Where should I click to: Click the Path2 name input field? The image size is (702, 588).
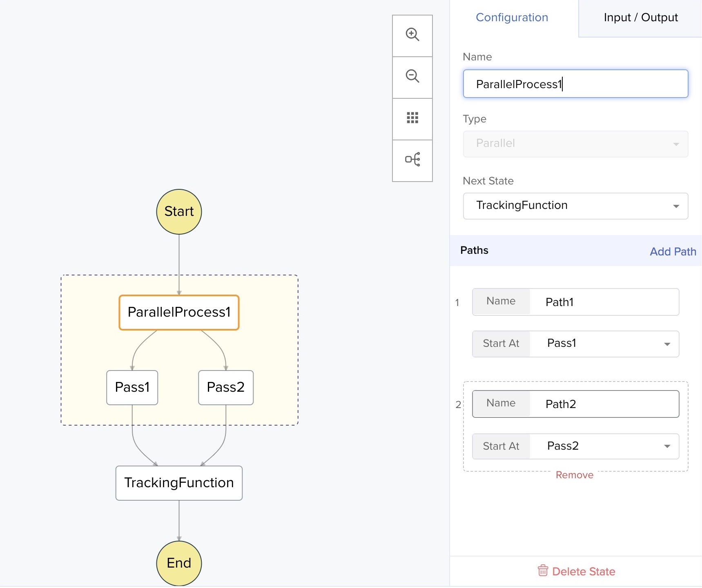(604, 404)
